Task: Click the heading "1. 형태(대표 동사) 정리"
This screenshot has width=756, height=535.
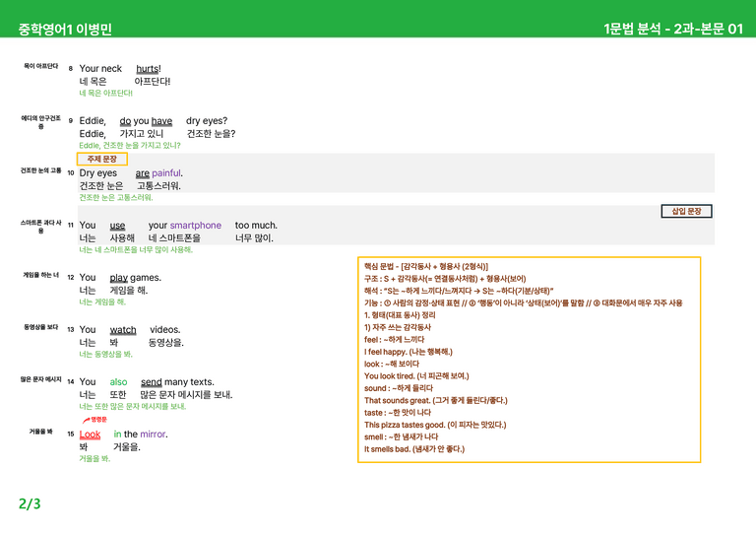Action: tap(400, 315)
